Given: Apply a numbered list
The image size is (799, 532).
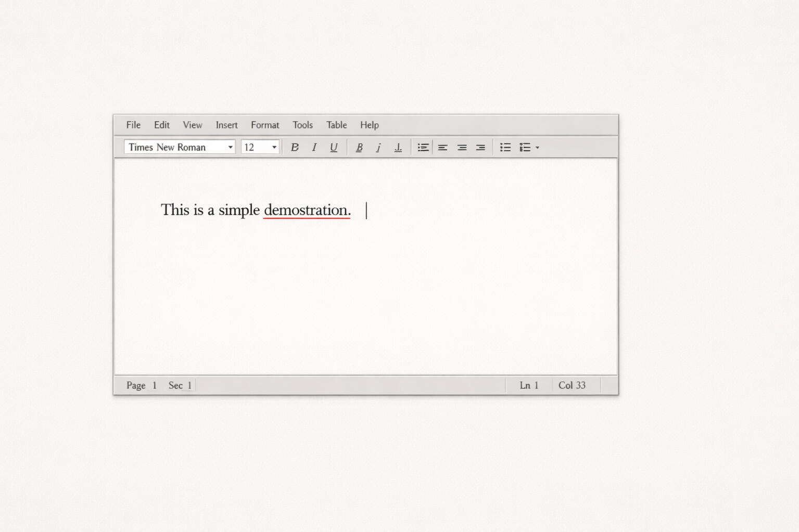Looking at the screenshot, I should [525, 147].
